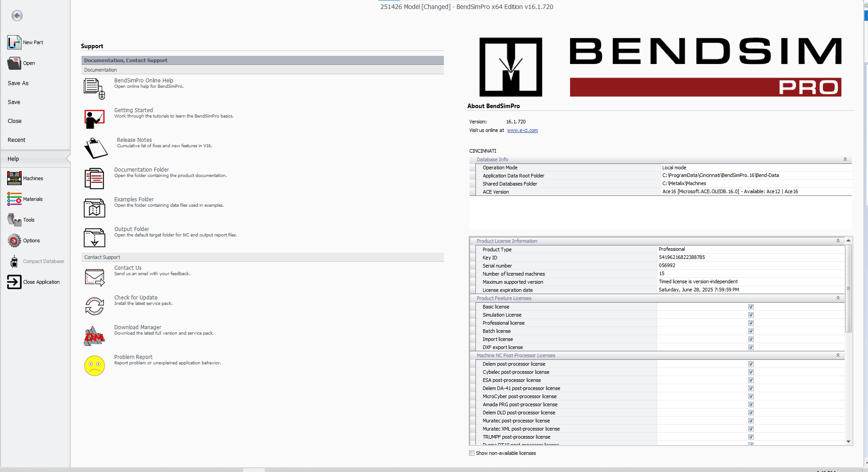Click the license list vertical scrollbar thumb
Image resolution: width=868 pixels, height=472 pixels.
click(x=848, y=288)
